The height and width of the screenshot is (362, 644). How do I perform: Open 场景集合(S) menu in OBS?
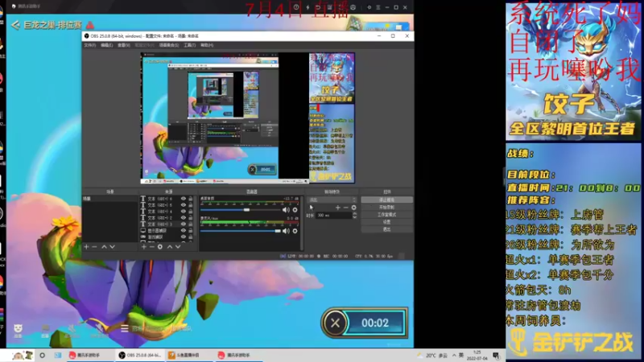[169, 45]
